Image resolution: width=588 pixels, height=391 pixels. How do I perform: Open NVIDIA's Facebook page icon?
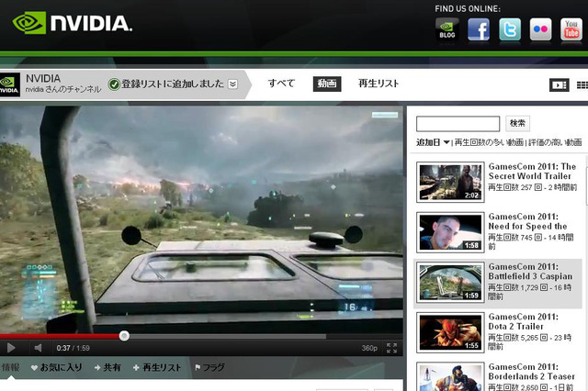(x=479, y=29)
